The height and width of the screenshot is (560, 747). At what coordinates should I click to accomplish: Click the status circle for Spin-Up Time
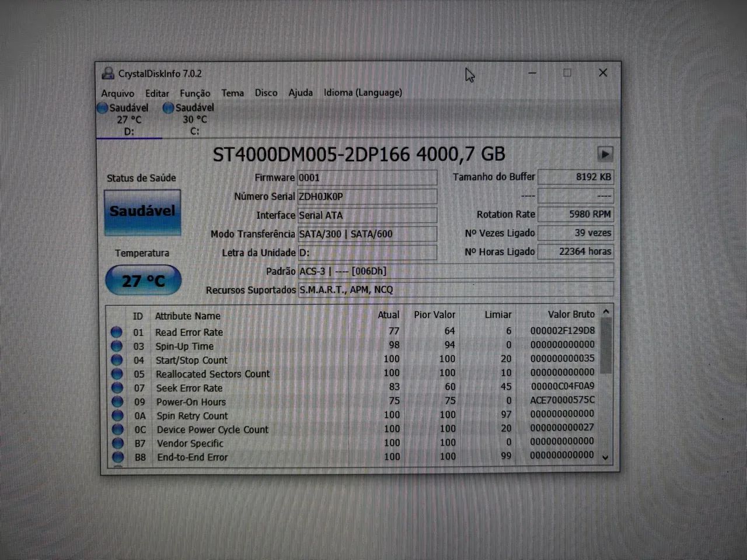tap(117, 346)
